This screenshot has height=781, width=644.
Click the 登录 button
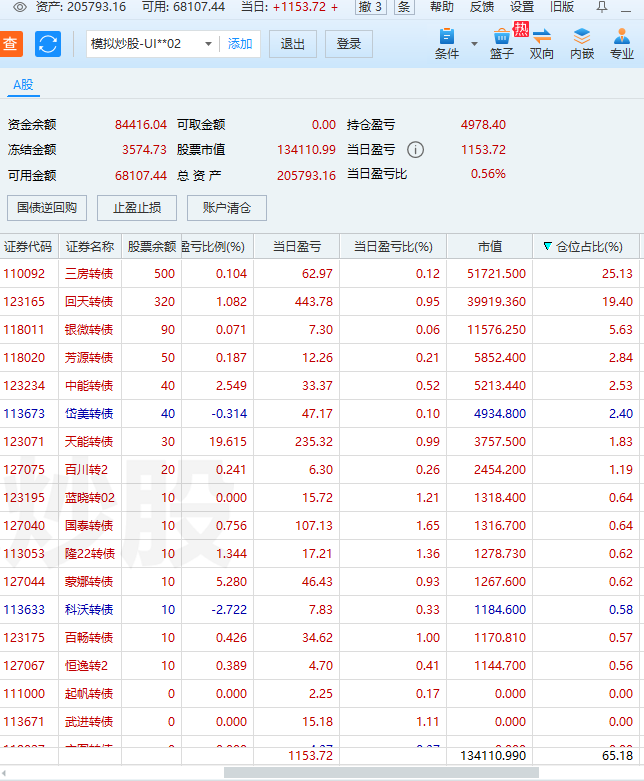click(x=349, y=44)
